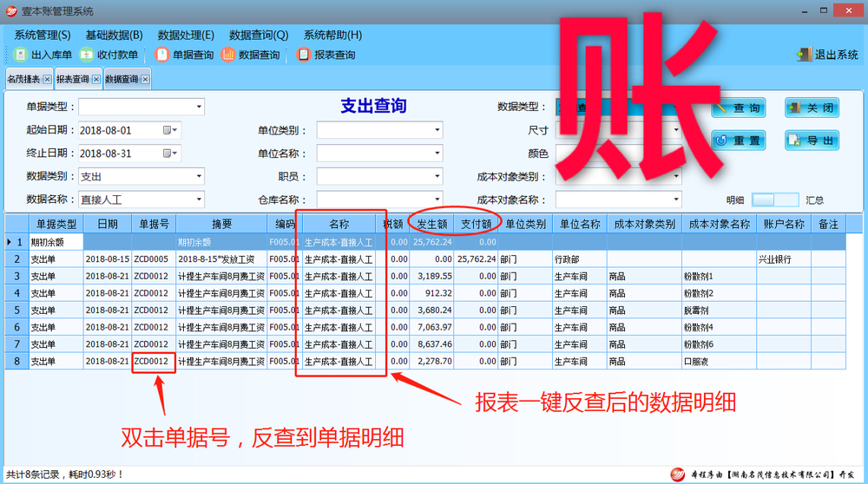Click the 退出系统 exit icon
The width and height of the screenshot is (868, 484).
pos(805,54)
